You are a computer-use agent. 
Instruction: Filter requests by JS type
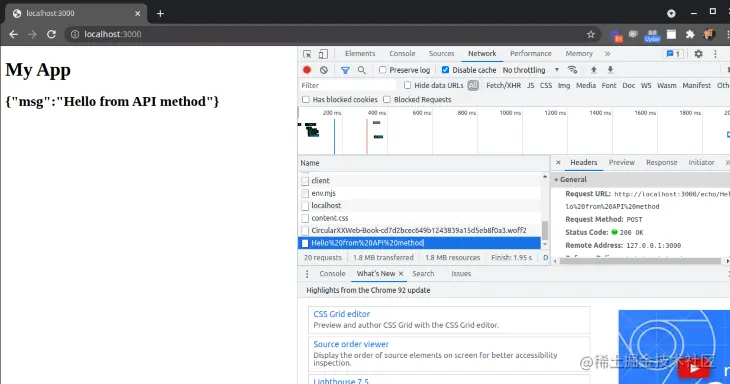(530, 85)
